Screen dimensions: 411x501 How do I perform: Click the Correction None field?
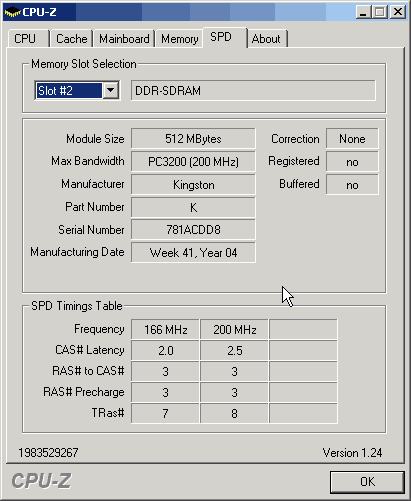click(x=352, y=139)
